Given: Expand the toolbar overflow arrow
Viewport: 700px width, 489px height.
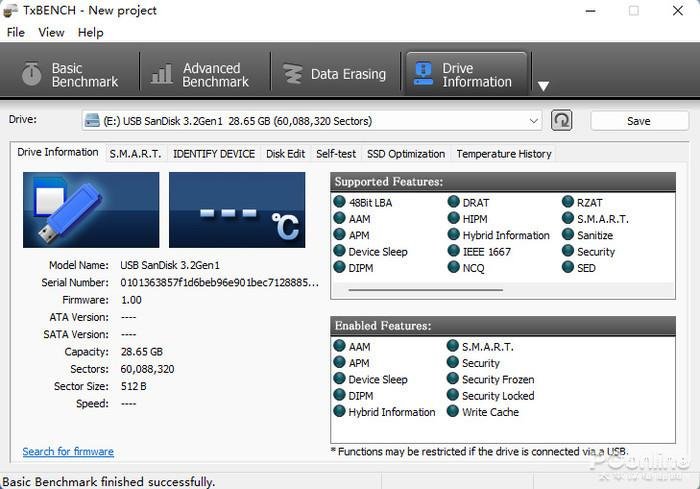Looking at the screenshot, I should [543, 86].
